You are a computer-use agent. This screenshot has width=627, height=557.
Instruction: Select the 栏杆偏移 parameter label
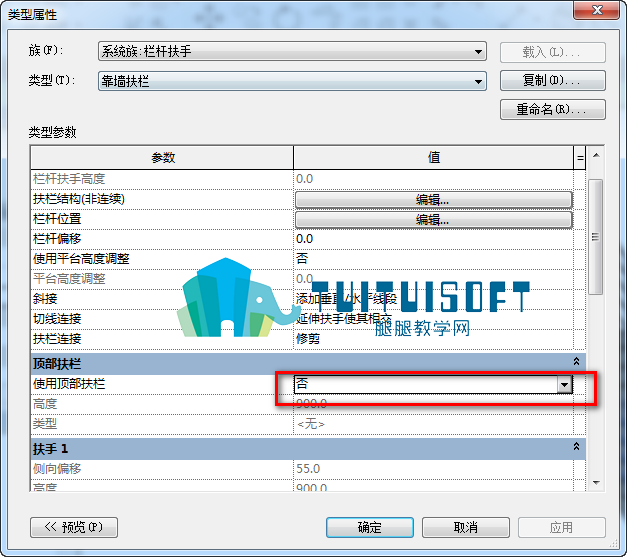pos(57,239)
